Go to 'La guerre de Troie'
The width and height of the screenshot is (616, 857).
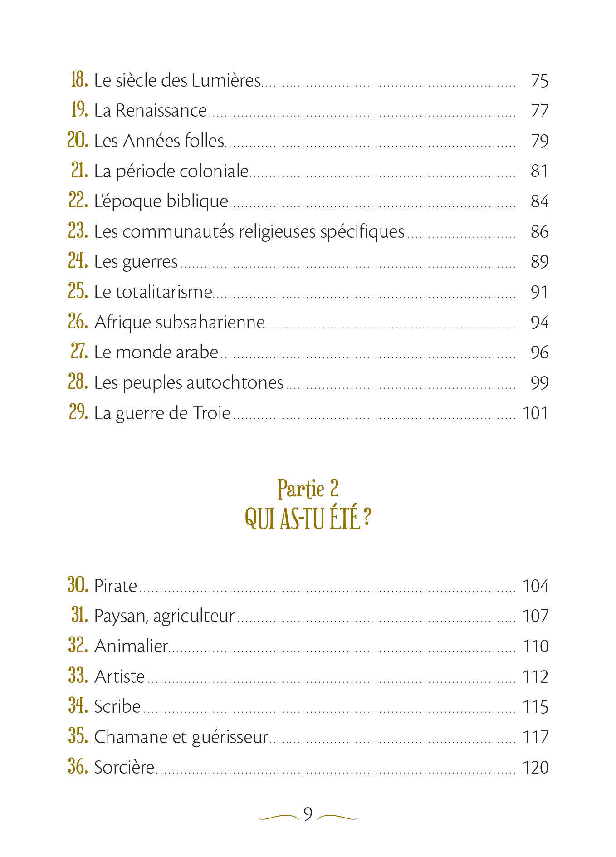(162, 413)
